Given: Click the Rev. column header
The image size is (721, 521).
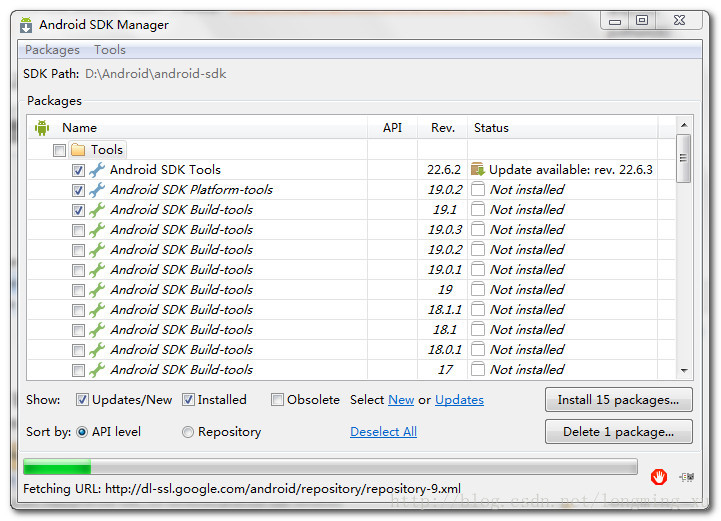Looking at the screenshot, I should click(x=442, y=127).
